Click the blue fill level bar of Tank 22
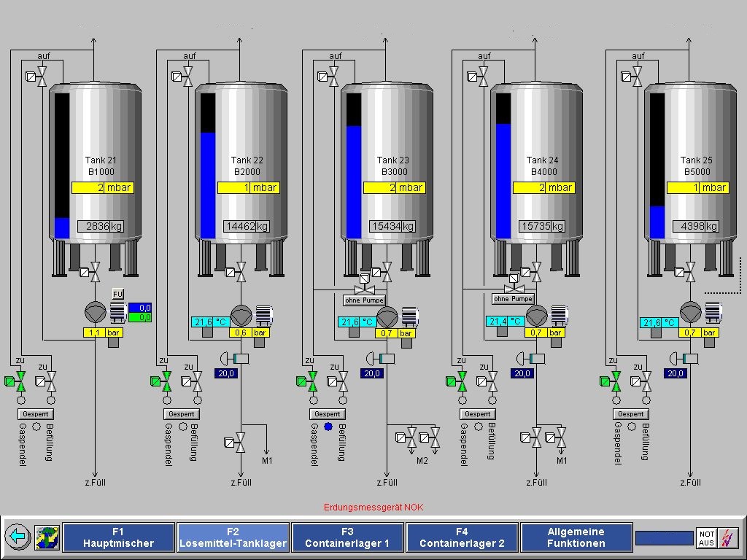Image resolution: width=747 pixels, height=560 pixels. point(208,184)
